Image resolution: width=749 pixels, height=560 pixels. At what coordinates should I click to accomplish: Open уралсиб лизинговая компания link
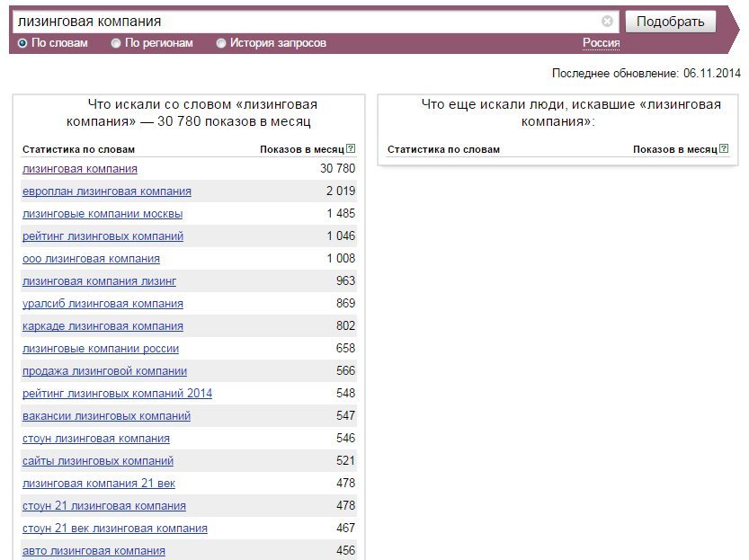pos(103,303)
